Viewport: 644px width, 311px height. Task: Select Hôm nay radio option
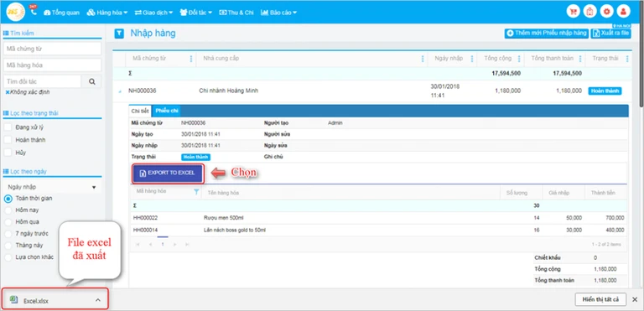click(x=8, y=210)
